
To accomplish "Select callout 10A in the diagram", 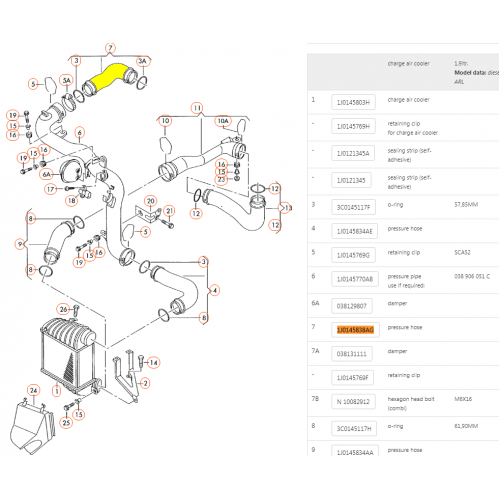I will tap(223, 121).
